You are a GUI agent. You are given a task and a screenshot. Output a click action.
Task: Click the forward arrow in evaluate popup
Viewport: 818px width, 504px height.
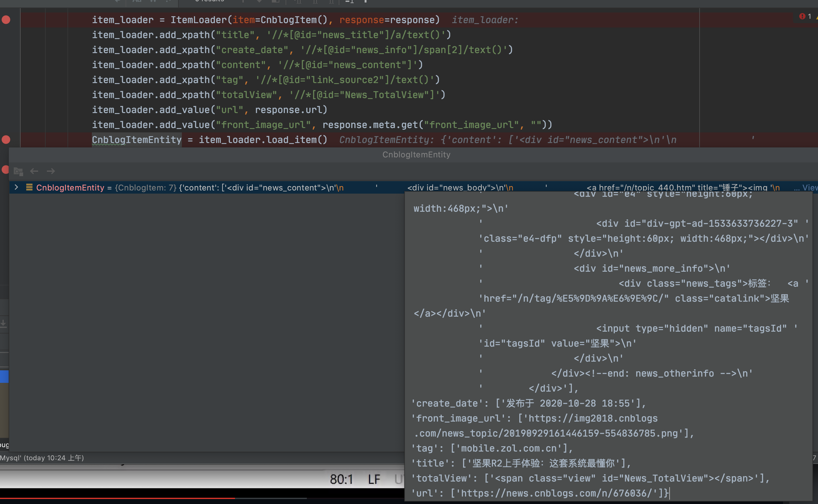pyautogui.click(x=51, y=171)
